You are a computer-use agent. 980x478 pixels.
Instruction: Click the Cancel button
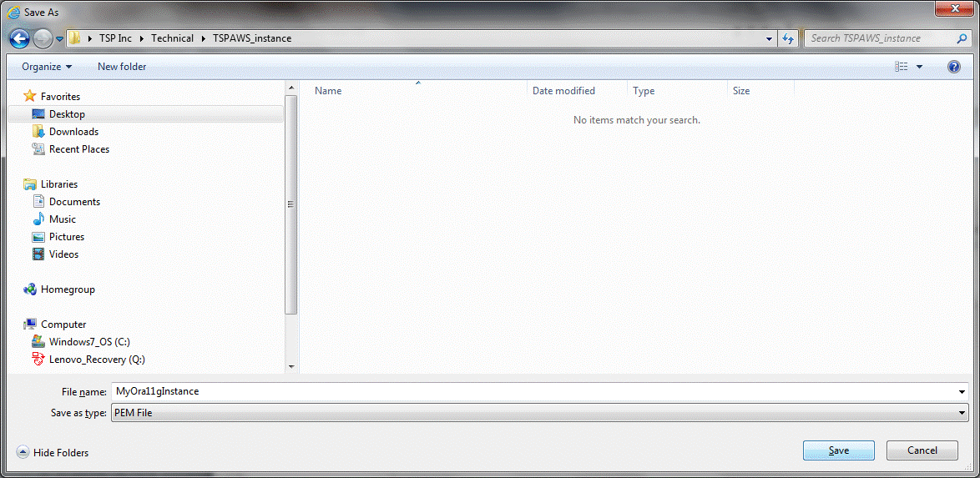(x=922, y=450)
